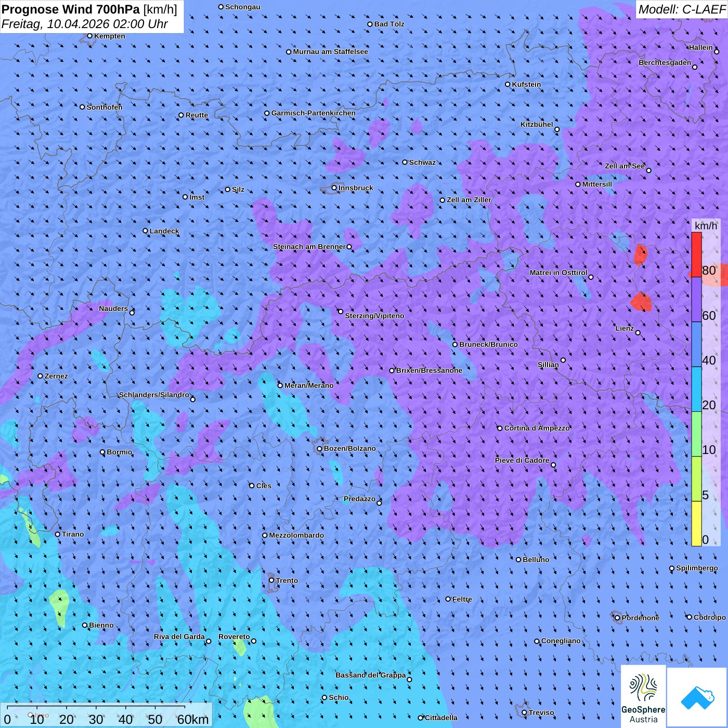728x728 pixels.
Task: Click the 'Brixen/Bressanone' label
Action: [429, 370]
